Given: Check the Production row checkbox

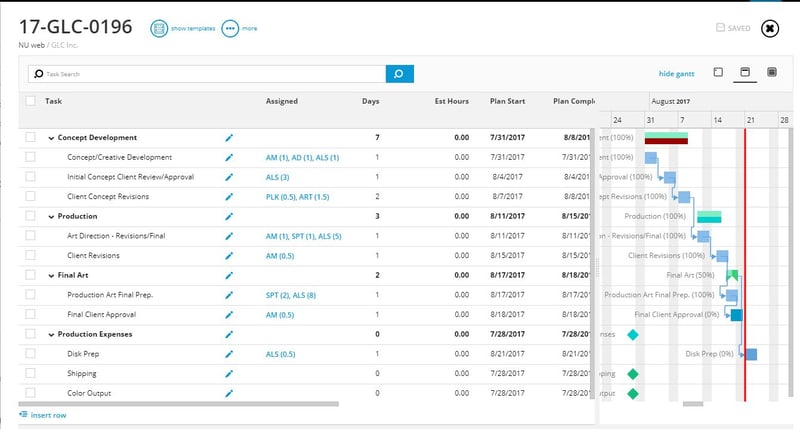Looking at the screenshot, I should (31, 215).
